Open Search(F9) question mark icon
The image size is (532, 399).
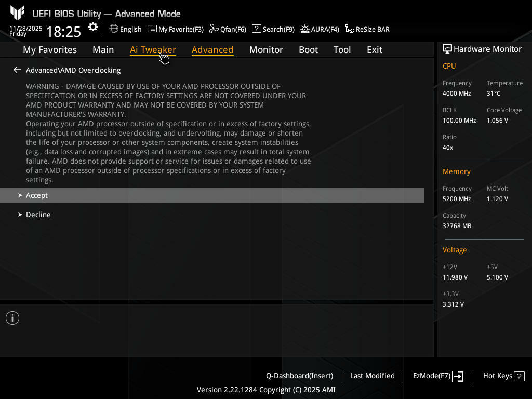click(257, 29)
